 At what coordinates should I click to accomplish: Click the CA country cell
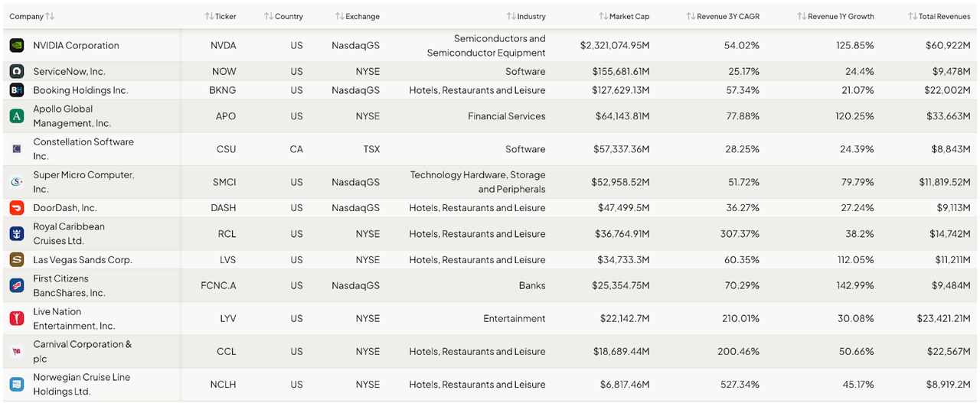coord(296,149)
